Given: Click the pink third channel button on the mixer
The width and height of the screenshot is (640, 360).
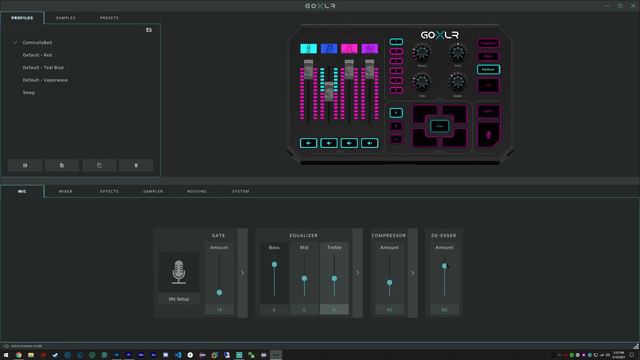Looking at the screenshot, I should 349,49.
